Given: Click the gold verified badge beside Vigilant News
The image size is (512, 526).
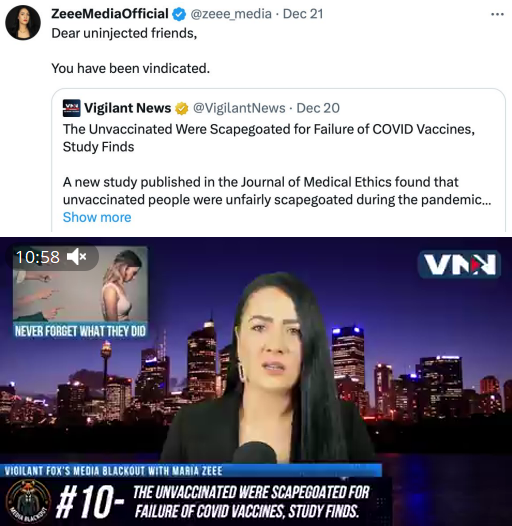Looking at the screenshot, I should [182, 108].
